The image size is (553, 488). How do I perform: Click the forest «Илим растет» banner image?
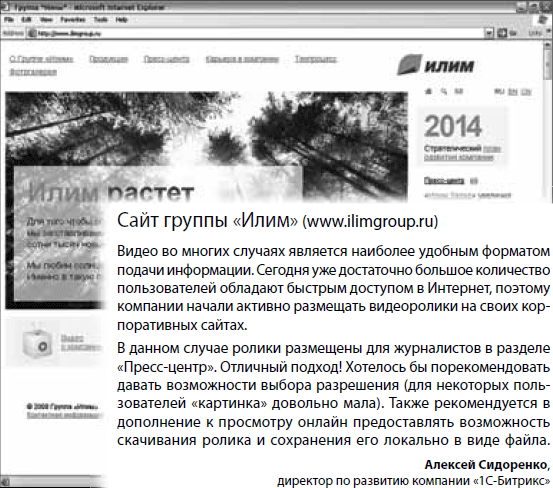[206, 148]
